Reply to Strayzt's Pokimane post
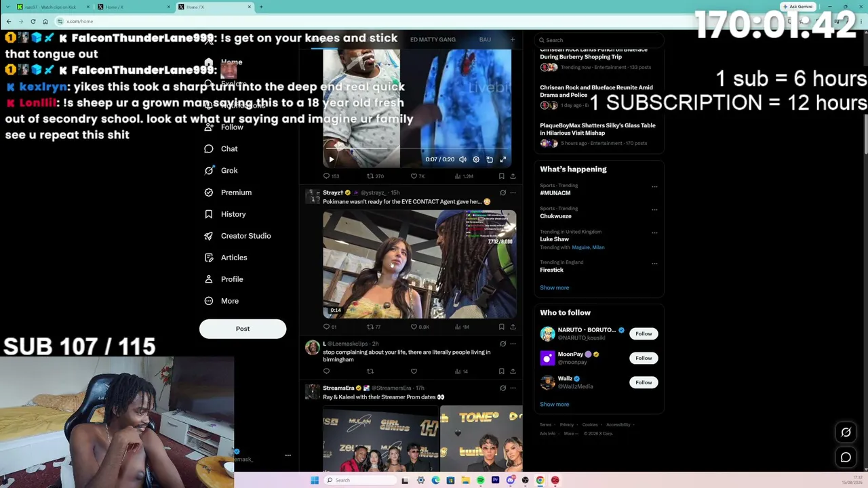 pyautogui.click(x=330, y=327)
